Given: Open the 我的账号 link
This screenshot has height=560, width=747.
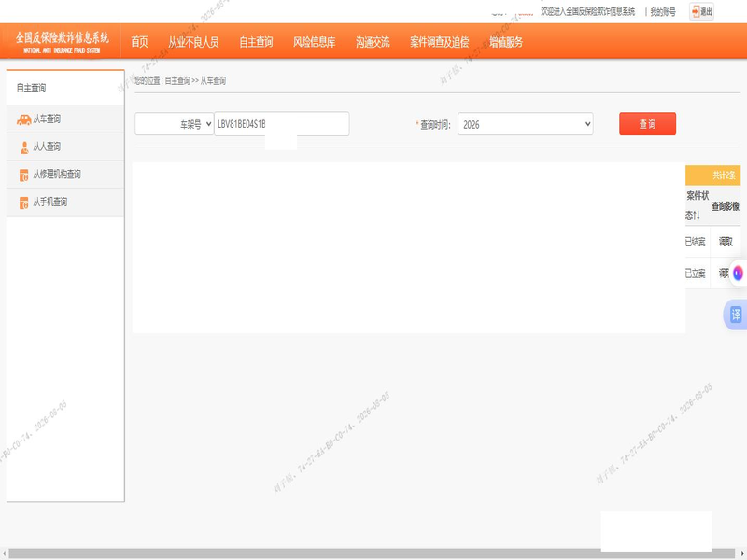Looking at the screenshot, I should click(x=663, y=12).
